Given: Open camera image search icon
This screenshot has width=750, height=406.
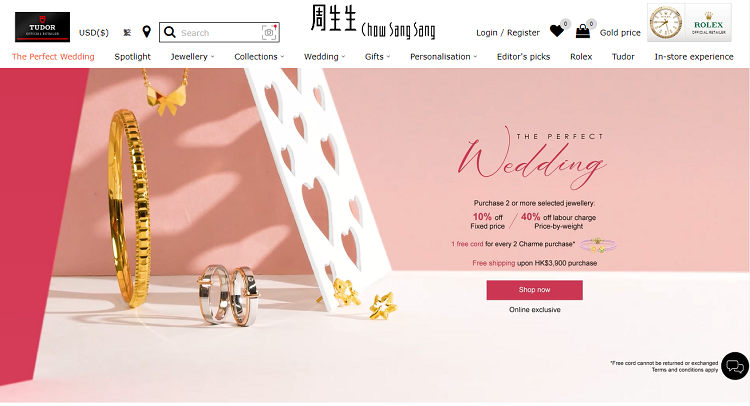Looking at the screenshot, I should tap(270, 32).
